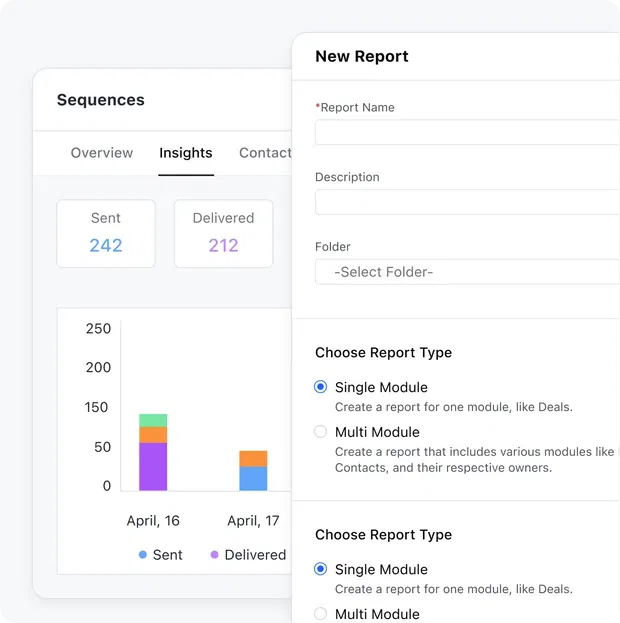Image resolution: width=620 pixels, height=623 pixels.
Task: Select Single Module in the upper Report Type section
Action: coord(320,387)
